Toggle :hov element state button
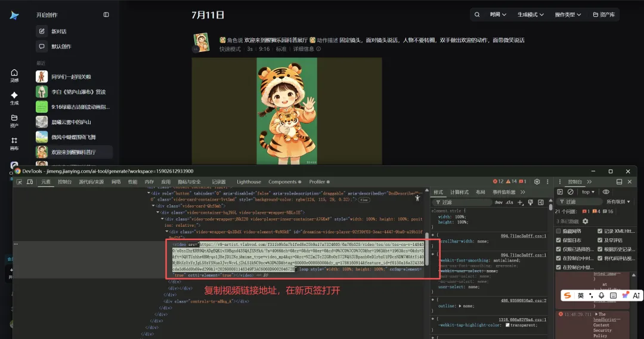Viewport: 644px width, 339px height. [498, 202]
